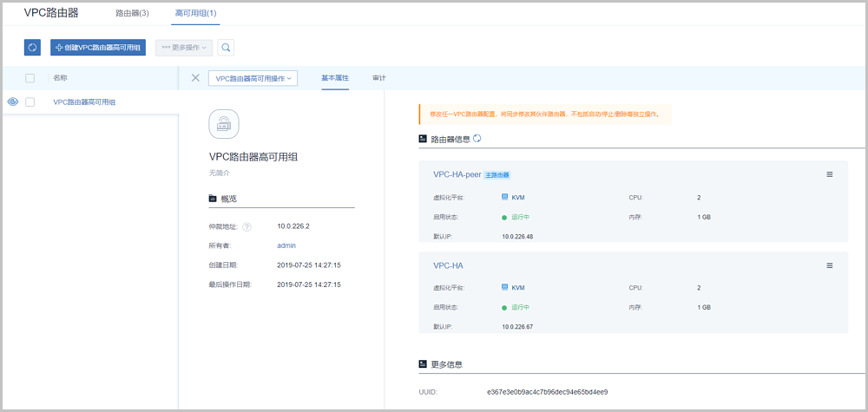Open the VPC路由器高可用操作 dropdown

pos(253,78)
